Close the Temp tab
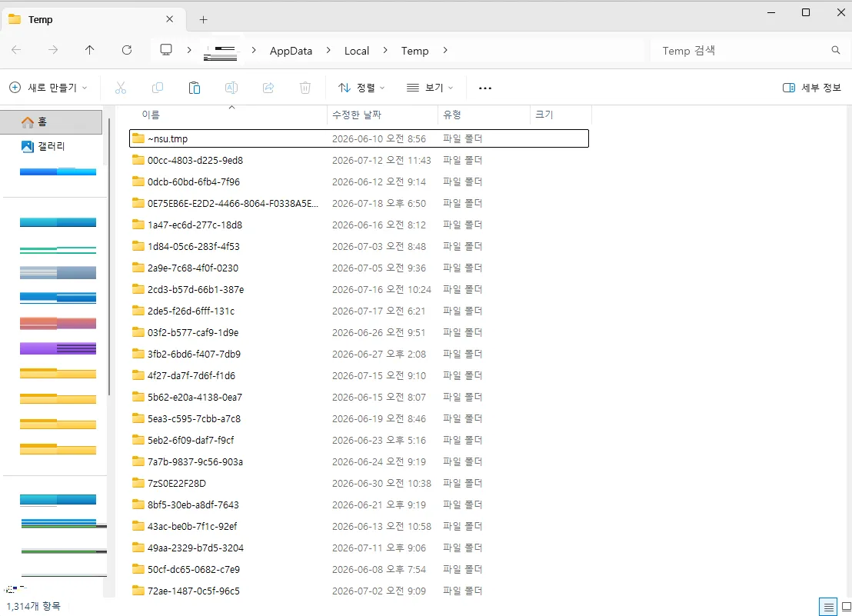This screenshot has width=852, height=616. coord(169,19)
